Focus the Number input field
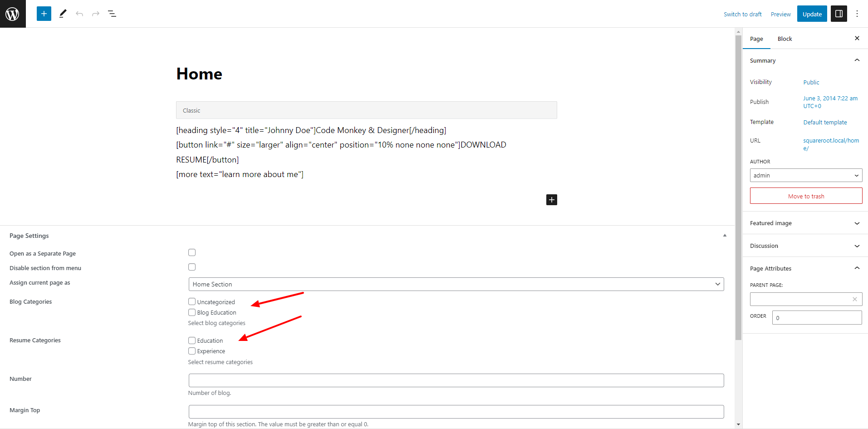Screen dimensions: 868x429 (x=456, y=380)
